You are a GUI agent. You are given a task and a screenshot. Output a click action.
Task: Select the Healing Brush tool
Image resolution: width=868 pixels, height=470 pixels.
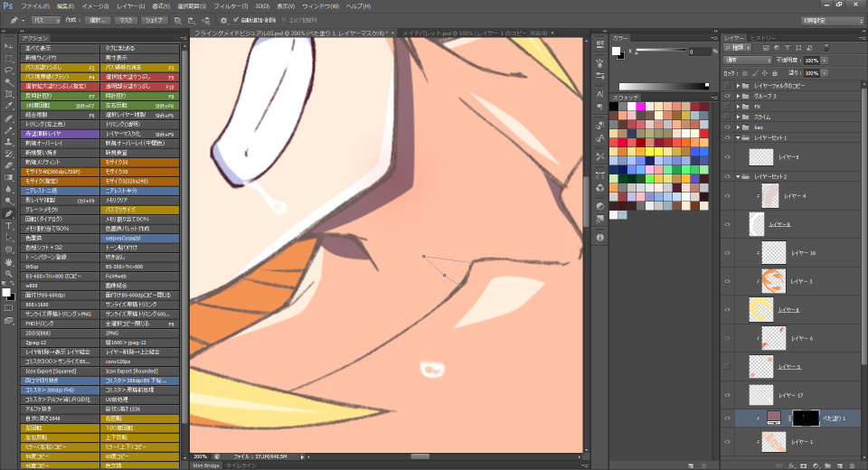point(8,118)
